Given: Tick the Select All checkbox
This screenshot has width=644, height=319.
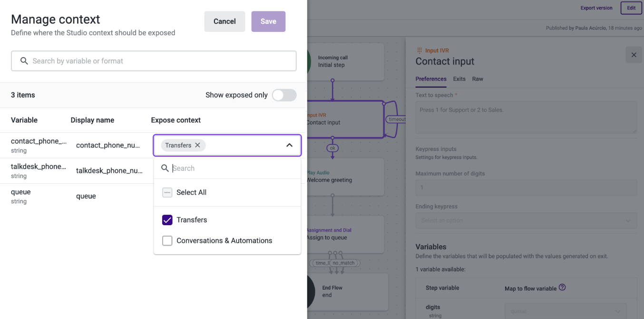Looking at the screenshot, I should 167,192.
